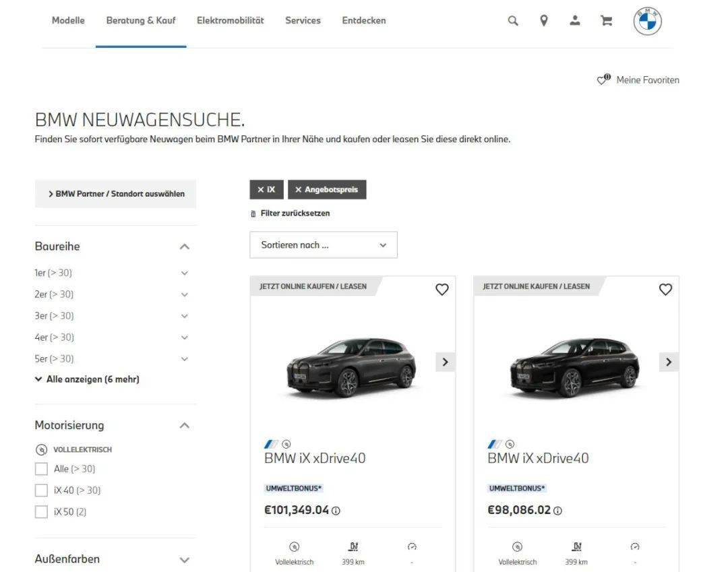This screenshot has height=572, width=728.
Task: Click Filter zurücksetzen link
Action: [295, 214]
